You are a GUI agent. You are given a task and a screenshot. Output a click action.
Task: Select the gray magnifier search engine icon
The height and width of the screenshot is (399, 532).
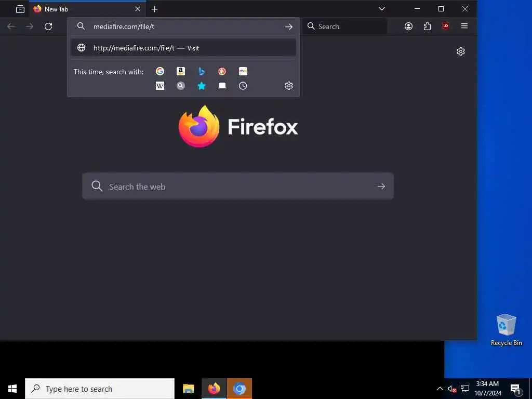click(181, 86)
